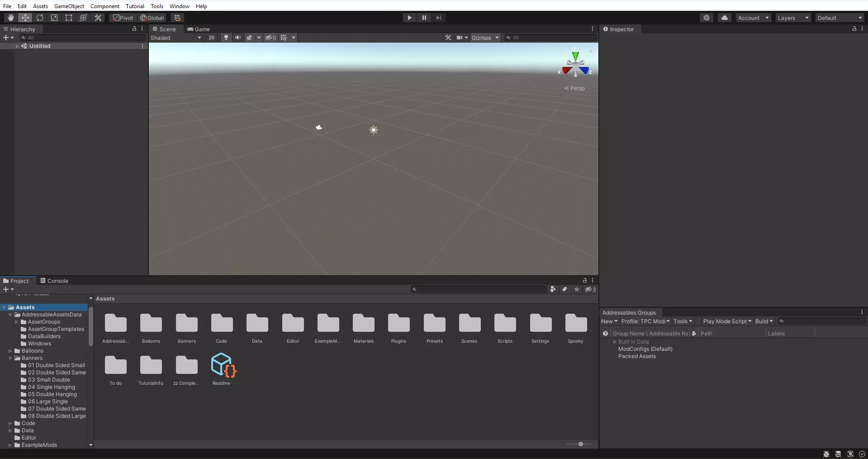
Task: Toggle Scene audio with the speaker button
Action: coord(238,38)
